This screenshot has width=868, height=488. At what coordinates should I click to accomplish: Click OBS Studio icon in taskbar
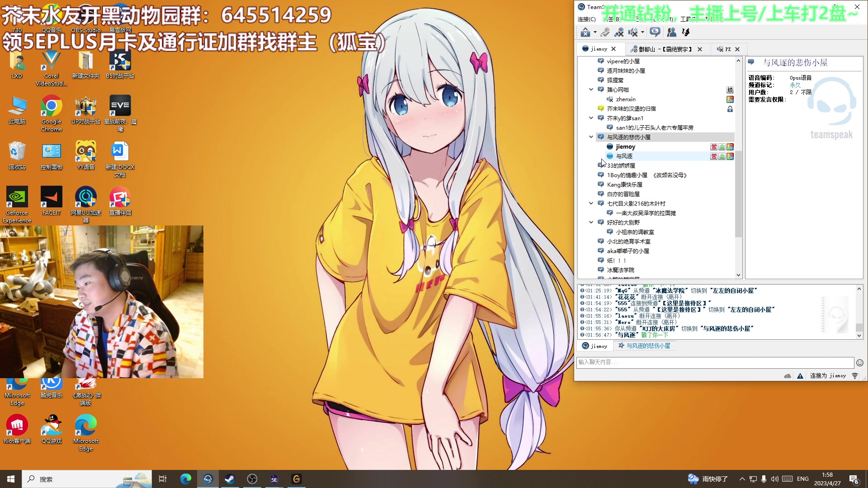click(252, 479)
